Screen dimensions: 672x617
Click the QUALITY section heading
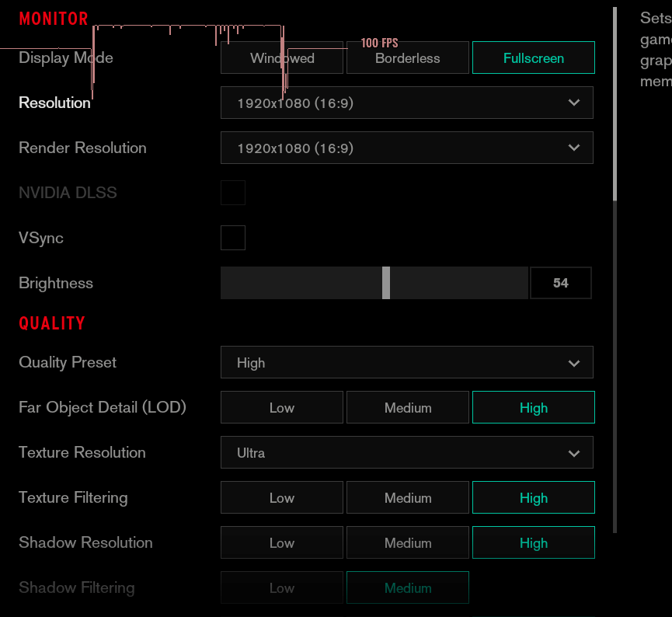[x=52, y=323]
